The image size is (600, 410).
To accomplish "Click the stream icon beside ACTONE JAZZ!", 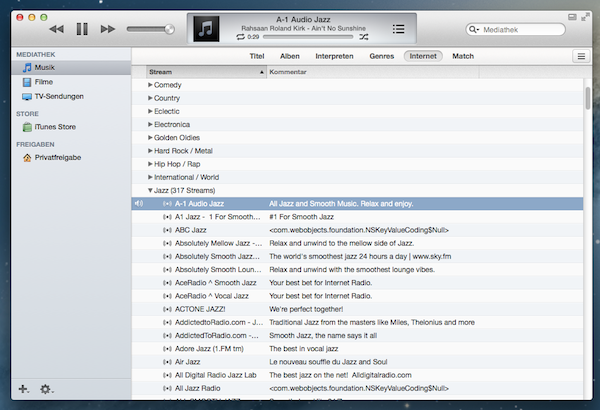I will click(x=167, y=309).
